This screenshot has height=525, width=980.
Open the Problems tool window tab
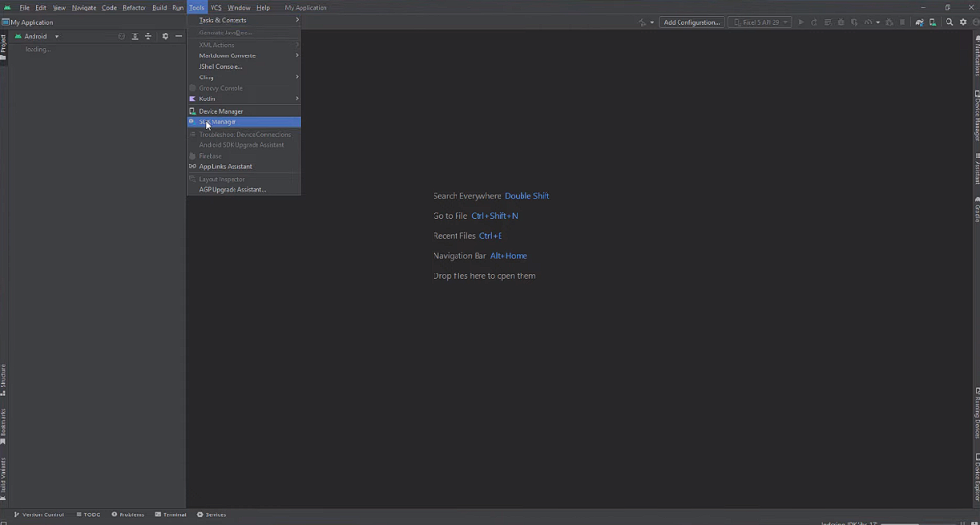click(127, 514)
